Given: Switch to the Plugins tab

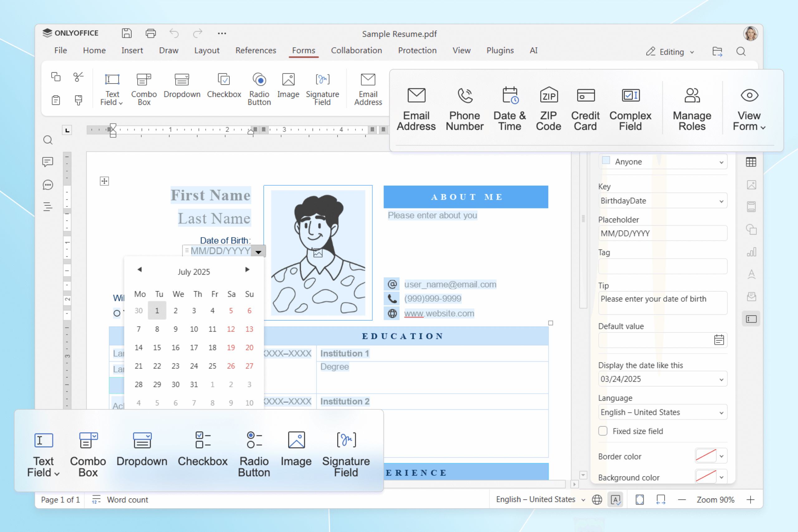Looking at the screenshot, I should (x=500, y=50).
